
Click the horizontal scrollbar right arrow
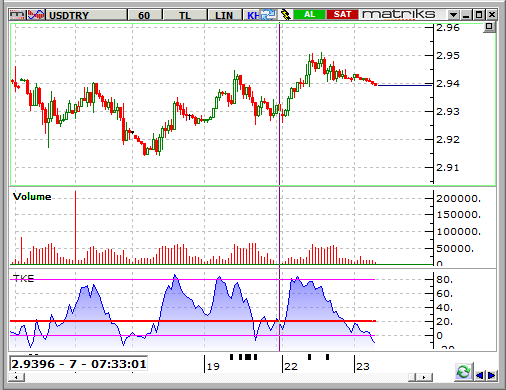[x=424, y=377]
